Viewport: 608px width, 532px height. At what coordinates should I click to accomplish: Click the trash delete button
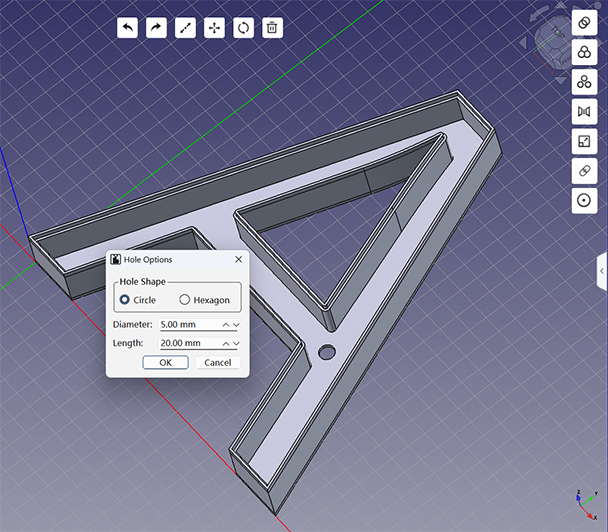point(272,28)
